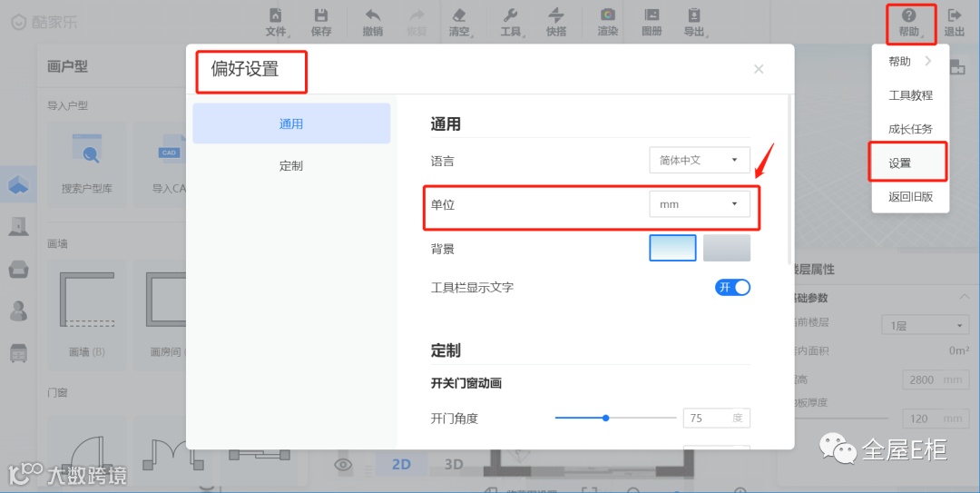Click the 0m² area value

click(959, 350)
